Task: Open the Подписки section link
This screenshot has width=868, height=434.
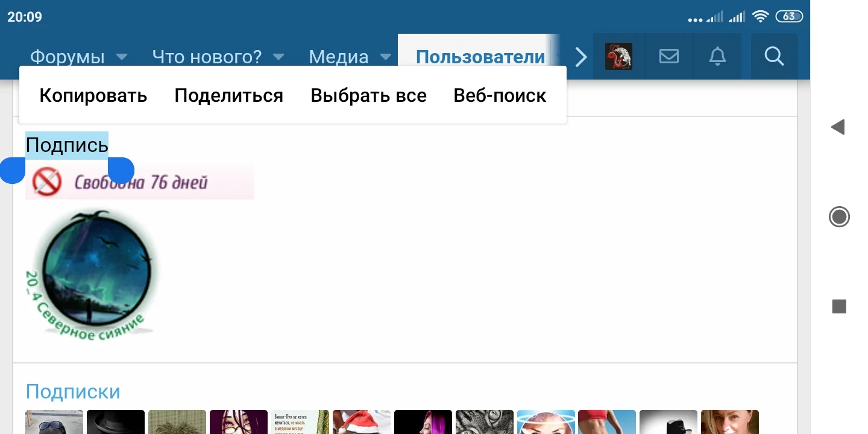Action: tap(72, 391)
